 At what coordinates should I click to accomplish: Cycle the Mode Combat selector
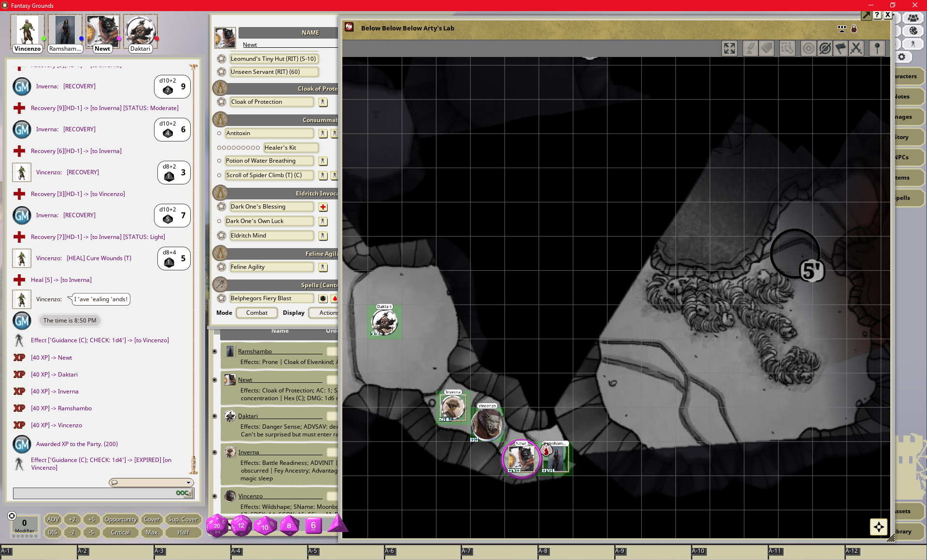click(257, 313)
